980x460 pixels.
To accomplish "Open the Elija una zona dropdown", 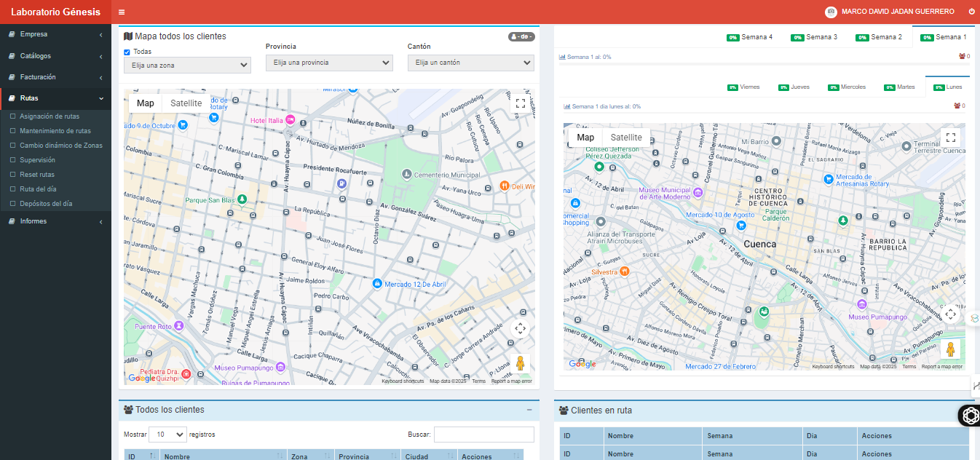I will click(x=187, y=66).
